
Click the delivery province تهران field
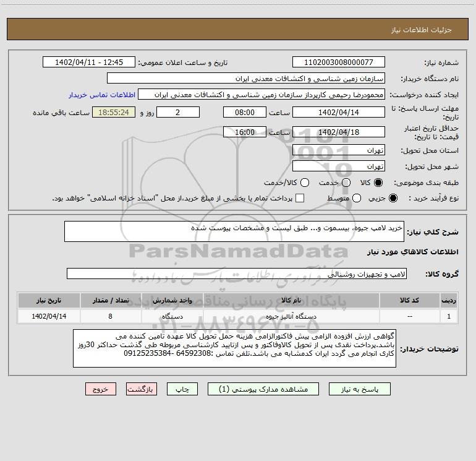(x=339, y=150)
